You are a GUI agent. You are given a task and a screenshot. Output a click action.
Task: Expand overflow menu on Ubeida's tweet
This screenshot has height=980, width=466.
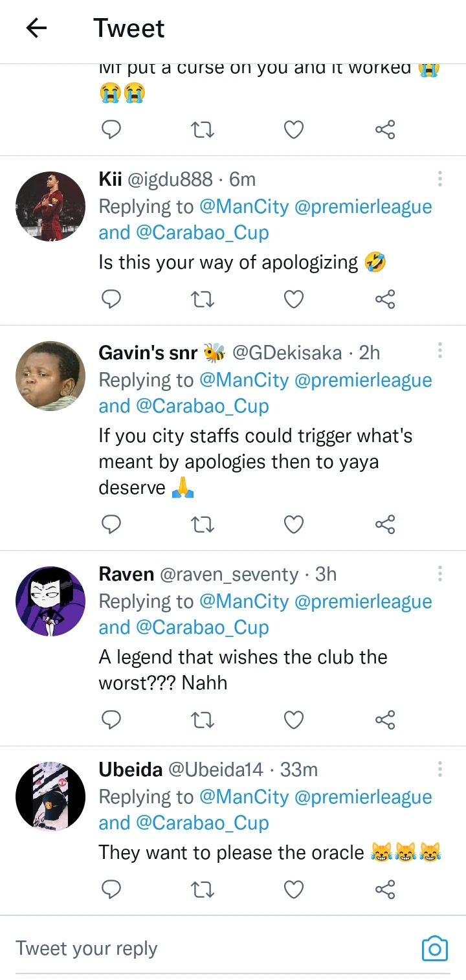click(440, 769)
